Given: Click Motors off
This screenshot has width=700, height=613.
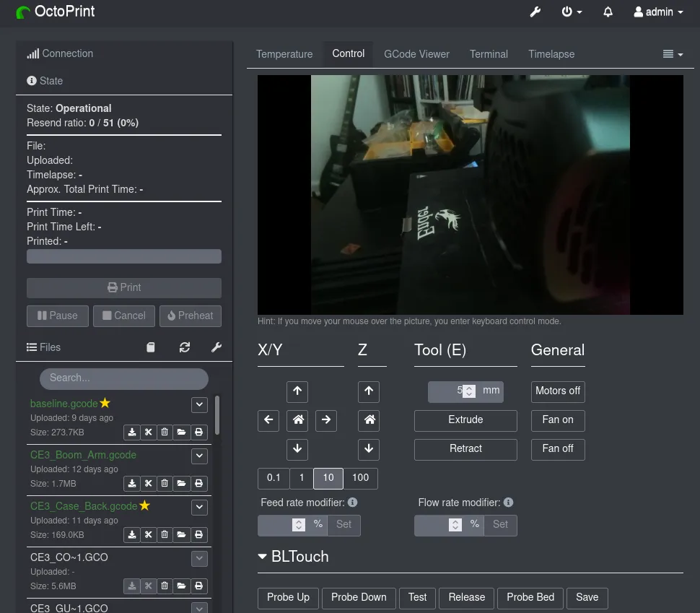Looking at the screenshot, I should [x=558, y=392].
